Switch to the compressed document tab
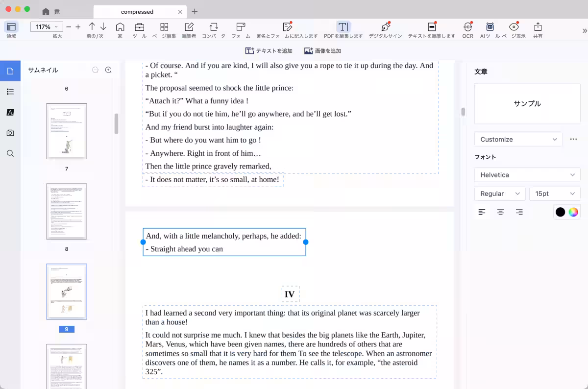This screenshot has width=588, height=389. pos(137,11)
